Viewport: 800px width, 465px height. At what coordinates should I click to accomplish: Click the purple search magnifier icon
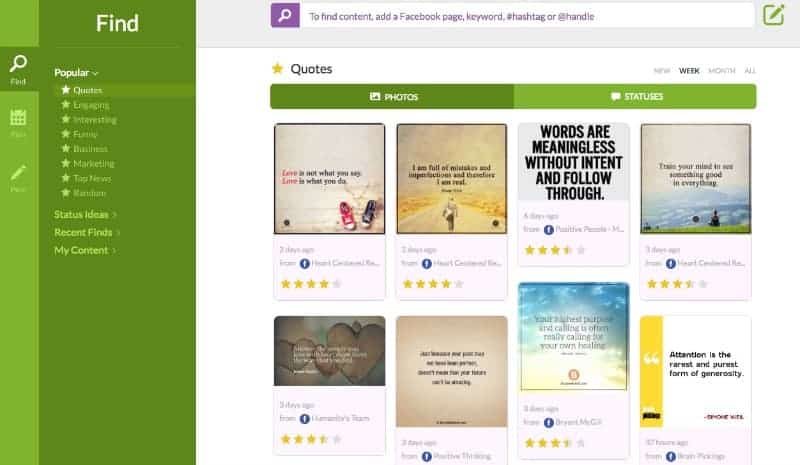[x=285, y=16]
